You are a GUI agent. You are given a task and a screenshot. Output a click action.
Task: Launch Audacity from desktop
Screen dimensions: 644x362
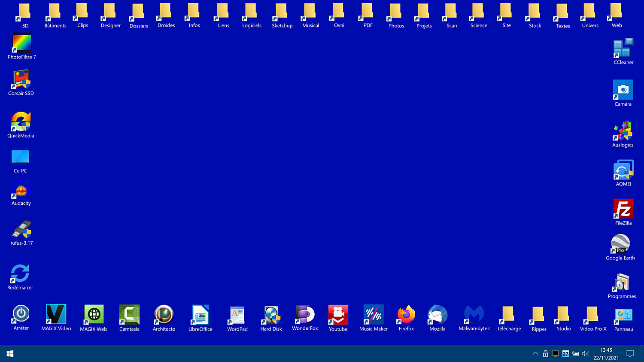click(x=21, y=189)
